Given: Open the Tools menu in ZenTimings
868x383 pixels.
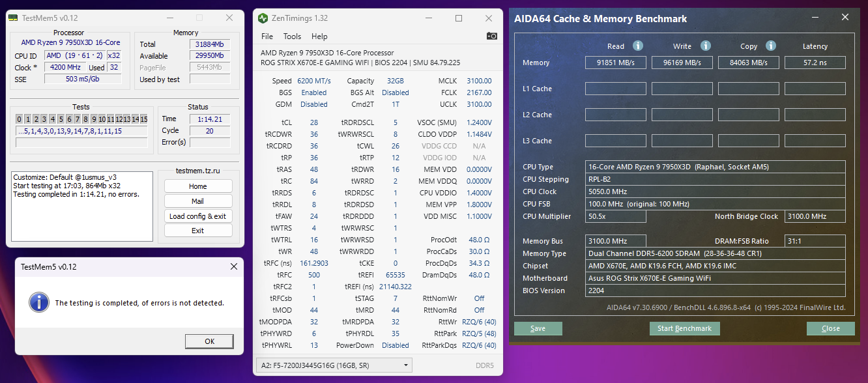Looking at the screenshot, I should (292, 36).
